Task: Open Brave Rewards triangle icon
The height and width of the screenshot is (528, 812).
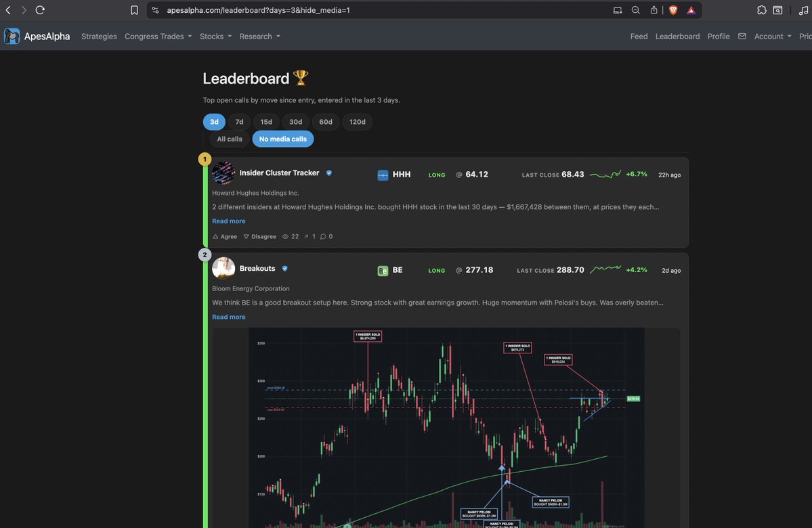Action: [x=691, y=10]
